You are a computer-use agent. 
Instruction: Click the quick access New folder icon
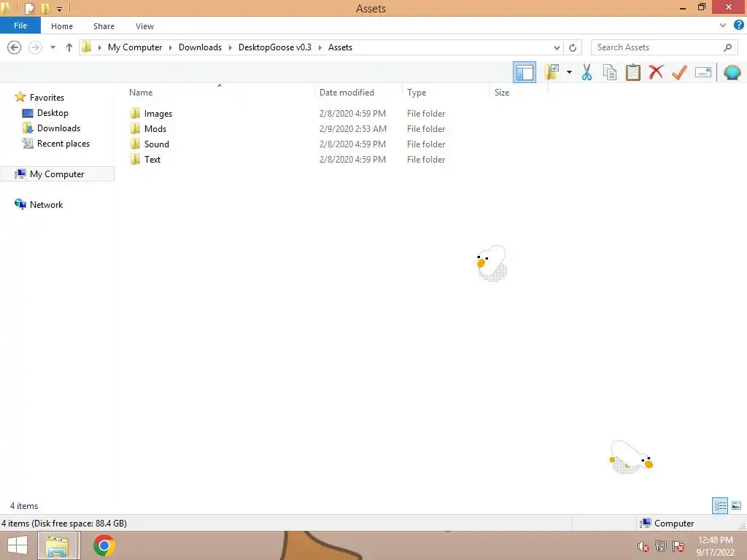coord(46,9)
